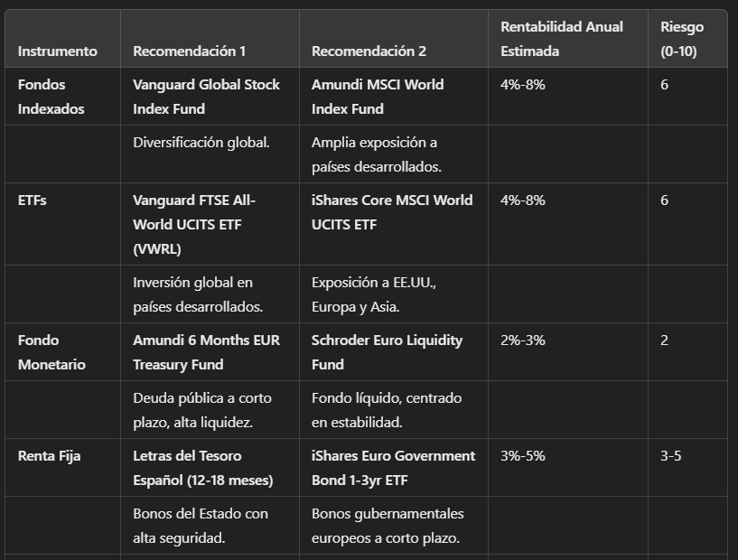Select Amundi MSCI World Index Fund
Image resolution: width=738 pixels, height=560 pixels.
378,97
